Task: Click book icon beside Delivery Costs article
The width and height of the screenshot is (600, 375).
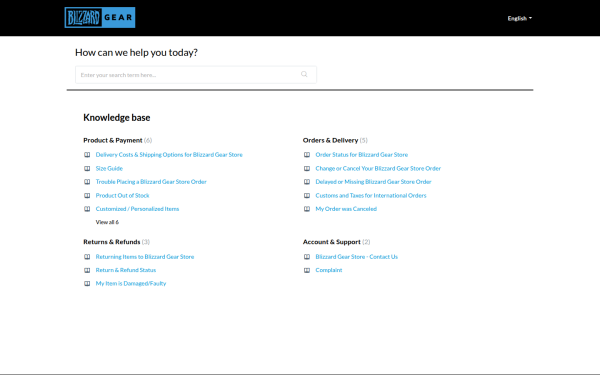Action: [x=87, y=155]
